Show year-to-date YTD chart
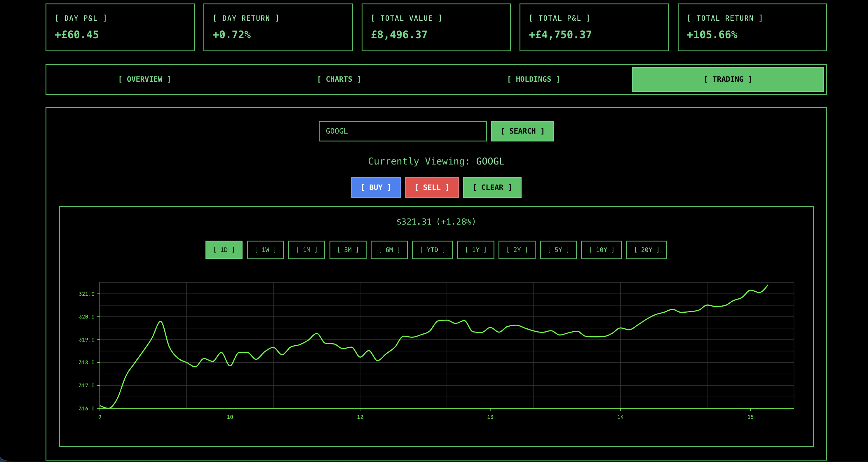This screenshot has width=868, height=462. (432, 250)
